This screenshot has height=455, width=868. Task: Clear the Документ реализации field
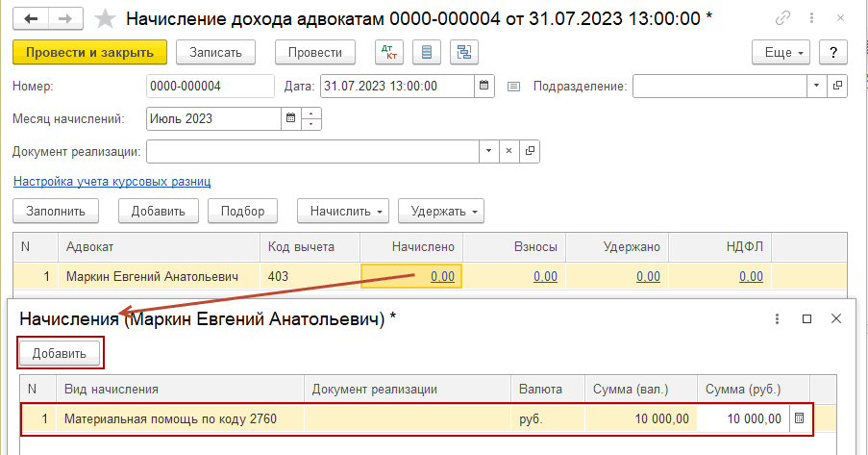pyautogui.click(x=509, y=151)
